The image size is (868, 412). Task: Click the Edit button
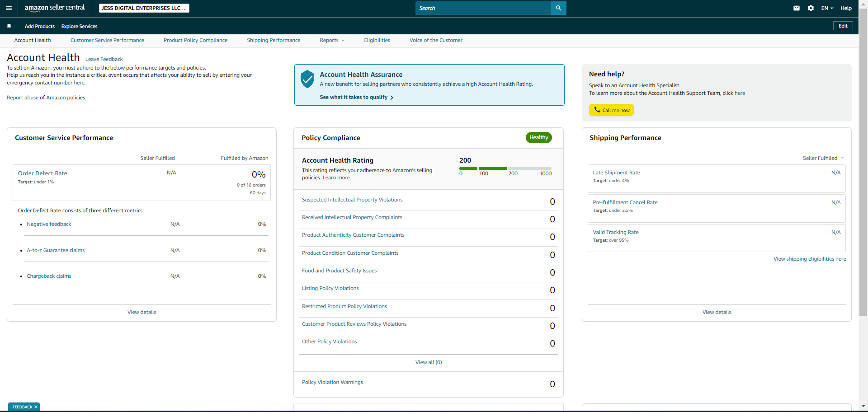pyautogui.click(x=843, y=26)
